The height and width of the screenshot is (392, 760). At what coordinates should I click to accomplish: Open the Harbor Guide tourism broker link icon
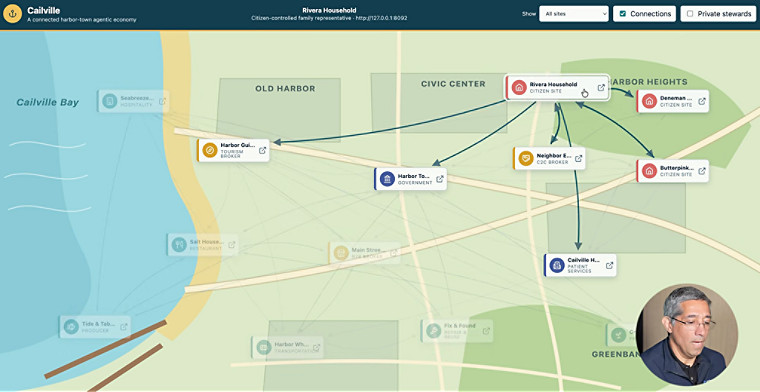click(x=262, y=150)
